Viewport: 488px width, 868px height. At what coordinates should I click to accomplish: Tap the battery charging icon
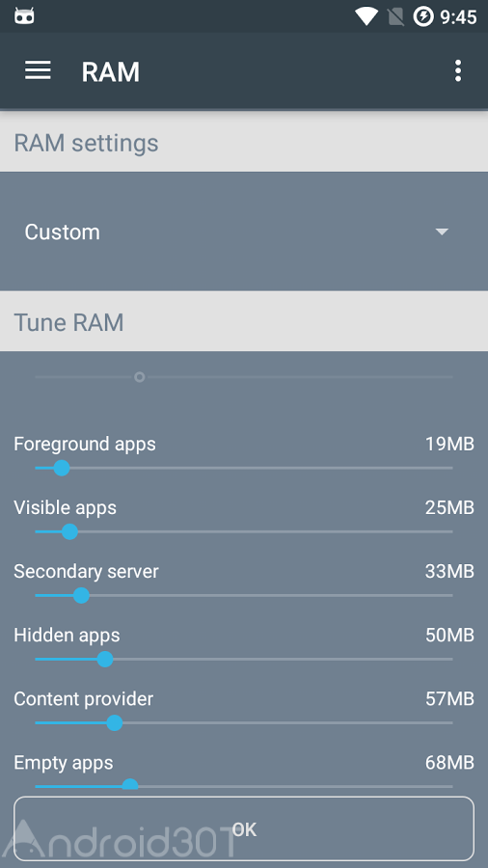[x=423, y=16]
